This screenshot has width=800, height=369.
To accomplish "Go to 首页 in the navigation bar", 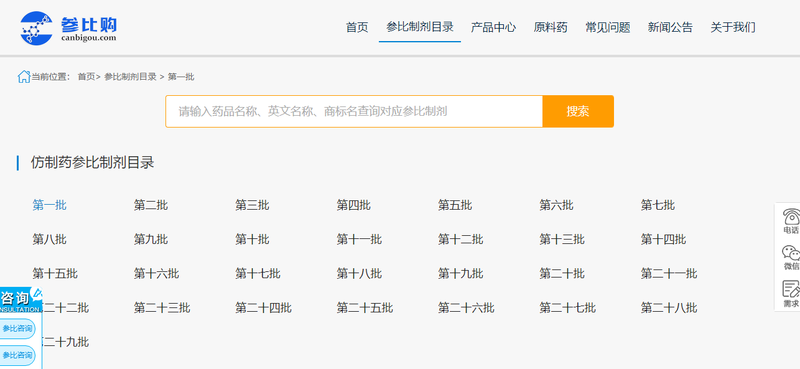I will pos(357,28).
